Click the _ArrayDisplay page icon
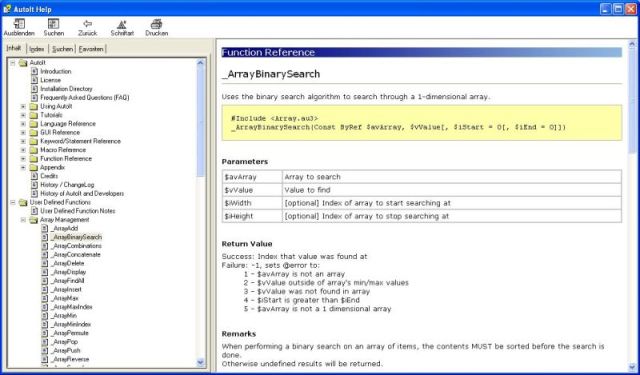The height and width of the screenshot is (375, 640). pos(45,272)
